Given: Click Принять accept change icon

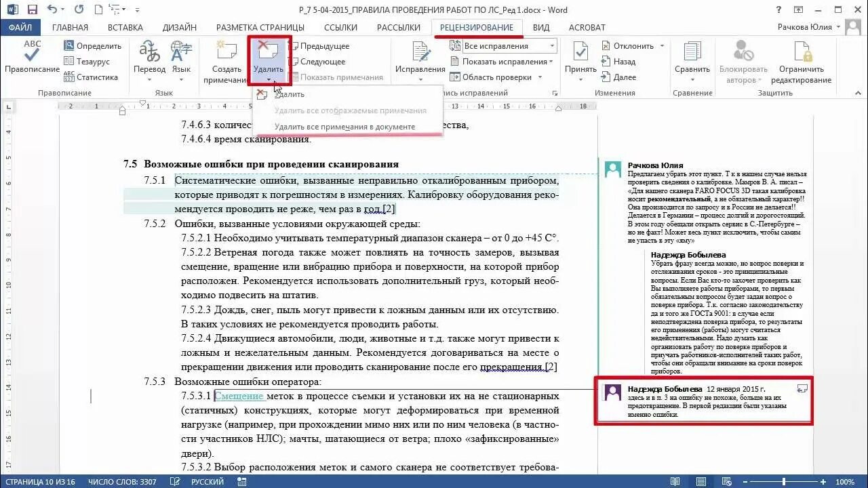Looking at the screenshot, I should (x=580, y=52).
